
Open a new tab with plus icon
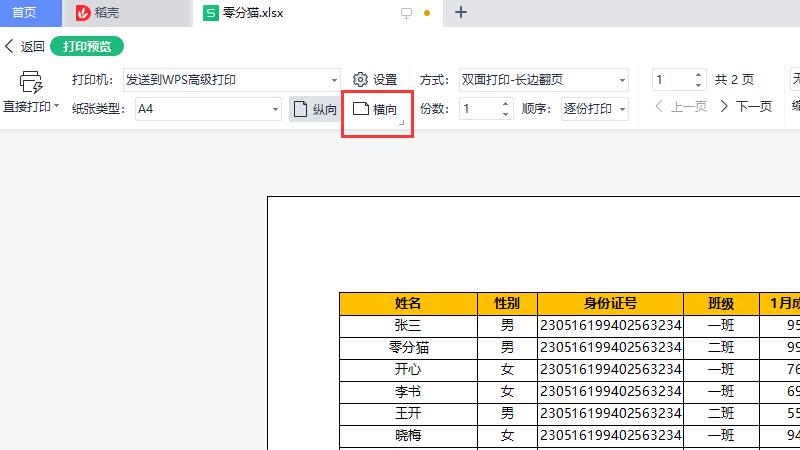click(x=460, y=13)
